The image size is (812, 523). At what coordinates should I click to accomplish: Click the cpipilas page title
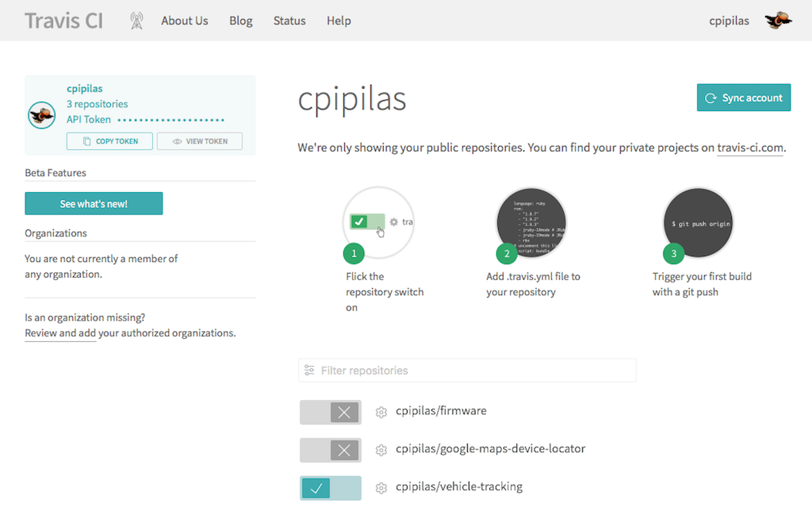click(352, 99)
